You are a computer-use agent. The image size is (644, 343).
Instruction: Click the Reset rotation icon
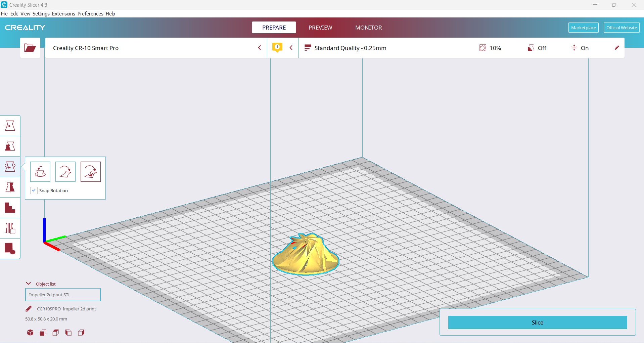tap(40, 172)
